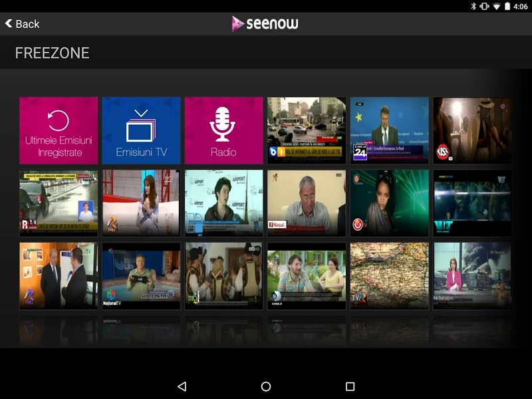The height and width of the screenshot is (399, 532).
Task: Open the H!T music channel thumbnail
Action: [x=472, y=203]
